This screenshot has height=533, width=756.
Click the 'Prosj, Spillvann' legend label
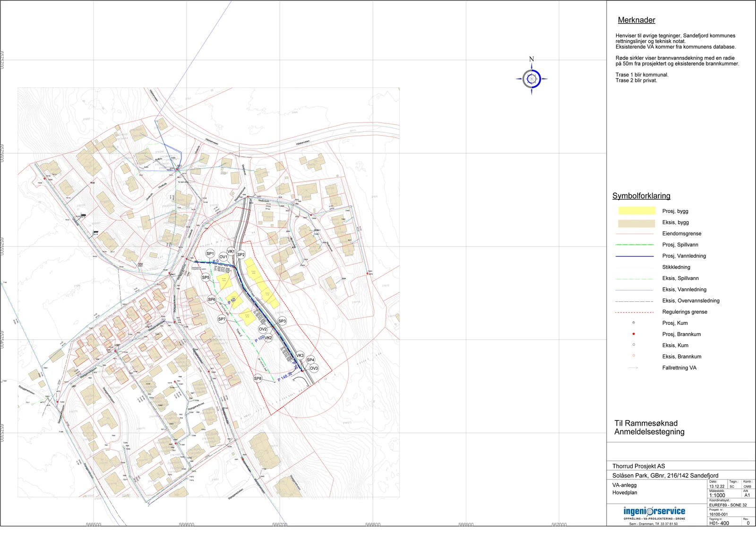pyautogui.click(x=680, y=245)
